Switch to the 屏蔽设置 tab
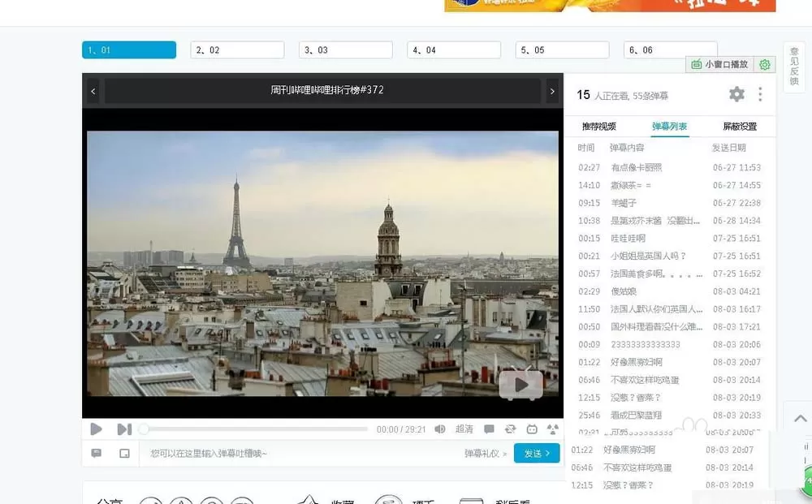The width and height of the screenshot is (812, 504). (740, 127)
